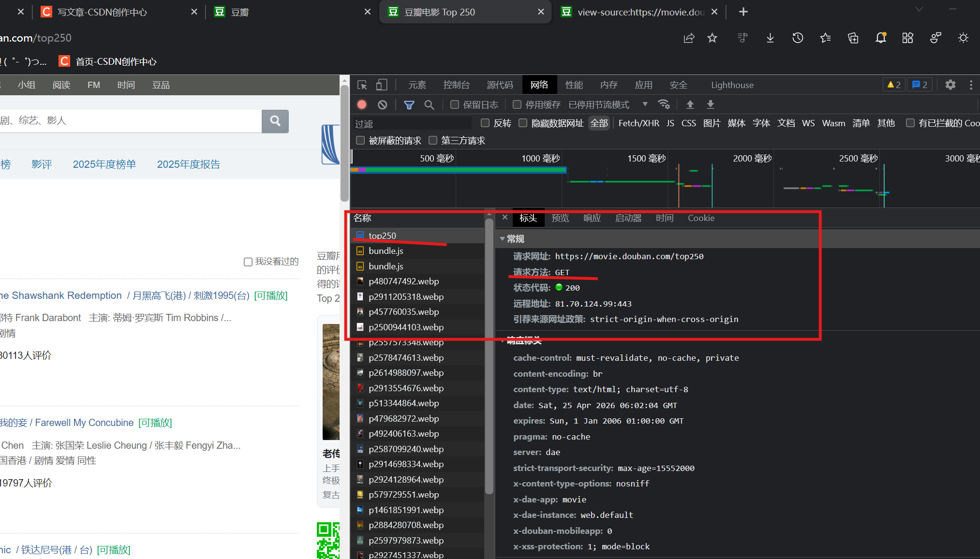Toggle device emulation toolbar icon
The width and height of the screenshot is (980, 559).
[x=382, y=85]
